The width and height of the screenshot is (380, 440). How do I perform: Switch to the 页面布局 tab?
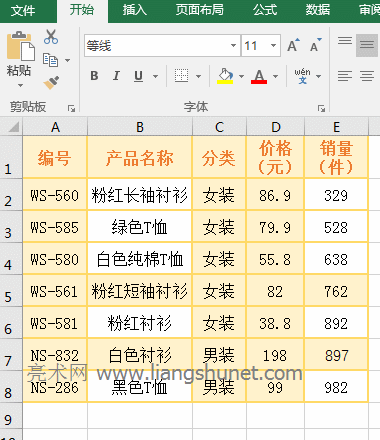coord(200,10)
